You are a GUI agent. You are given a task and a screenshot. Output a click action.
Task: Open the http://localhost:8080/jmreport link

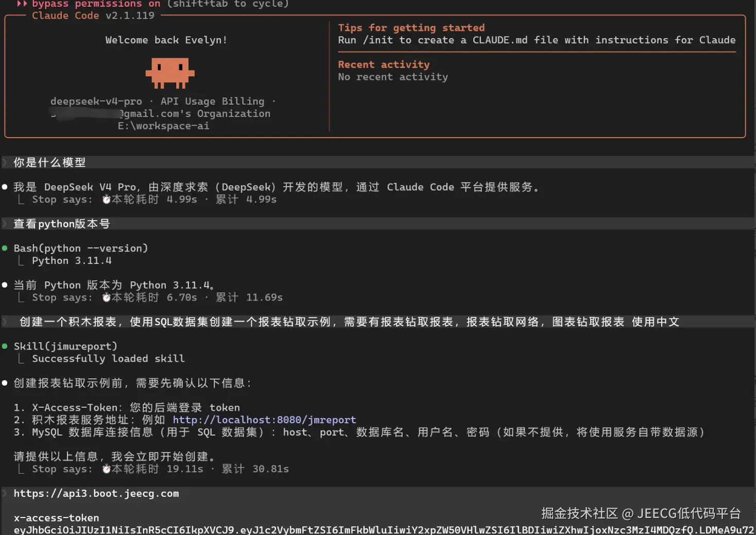click(264, 420)
